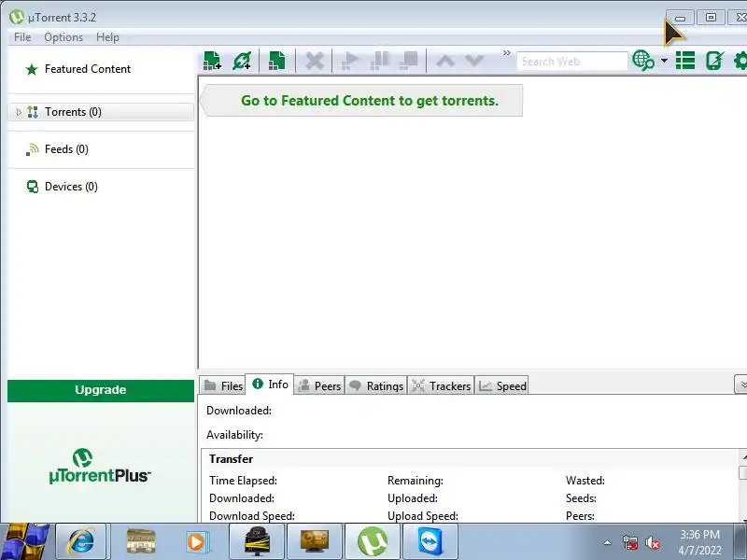Open Internet Explorer from taskbar

pyautogui.click(x=81, y=542)
